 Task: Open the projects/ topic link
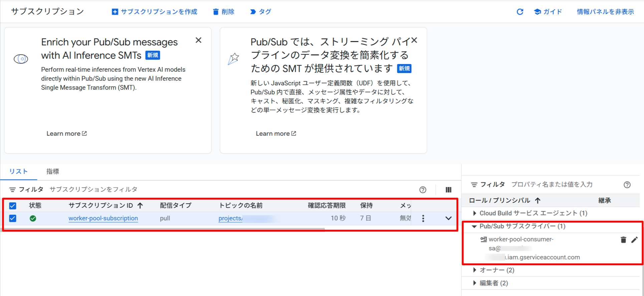pos(230,218)
